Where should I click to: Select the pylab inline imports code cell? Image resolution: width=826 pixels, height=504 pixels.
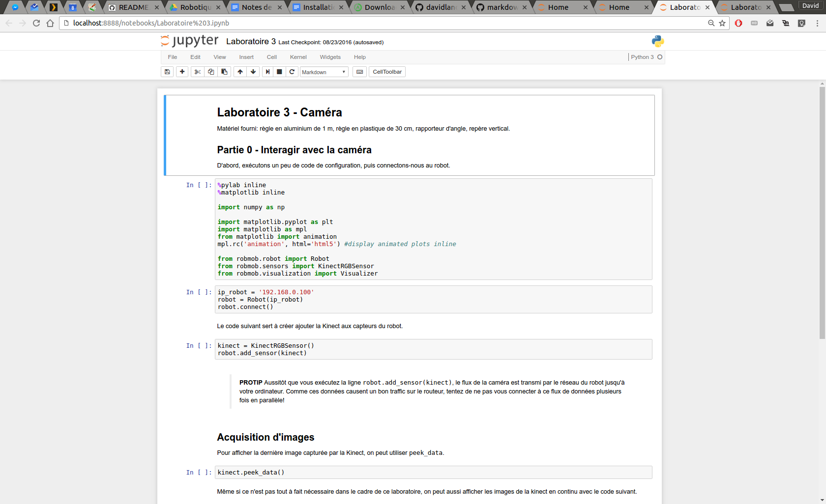tap(433, 229)
